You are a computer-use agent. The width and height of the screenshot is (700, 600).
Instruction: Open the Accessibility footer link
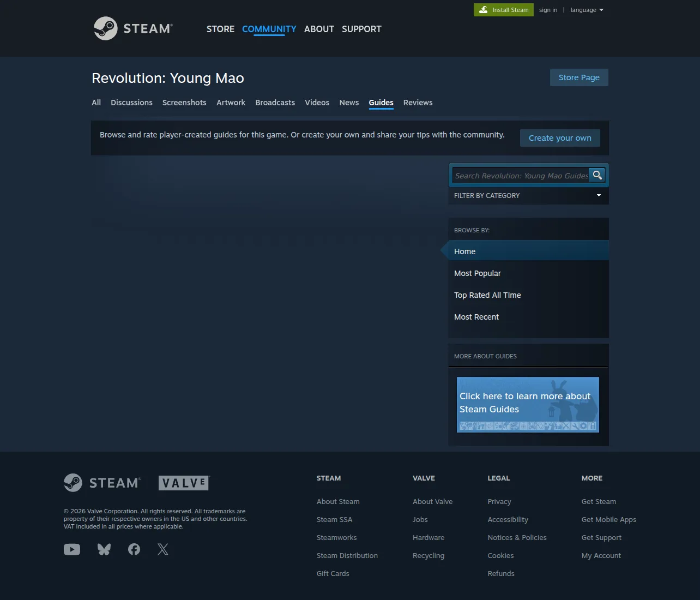tap(508, 519)
